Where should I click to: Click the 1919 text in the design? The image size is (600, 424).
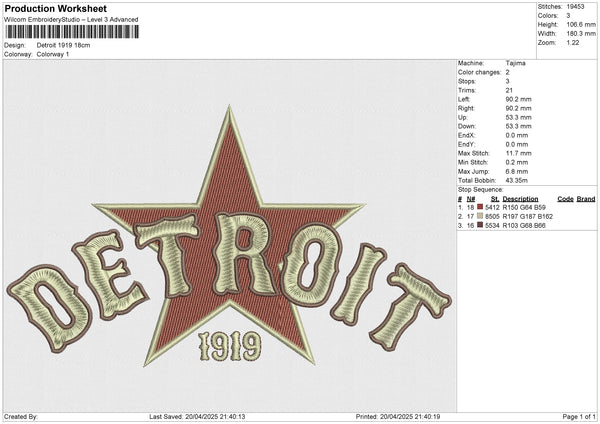230,347
